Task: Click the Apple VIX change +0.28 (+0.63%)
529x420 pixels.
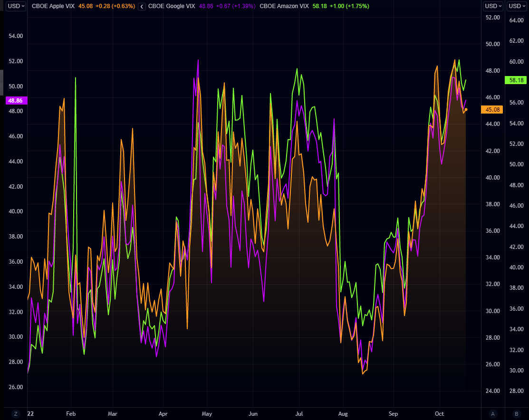Action: tap(115, 6)
